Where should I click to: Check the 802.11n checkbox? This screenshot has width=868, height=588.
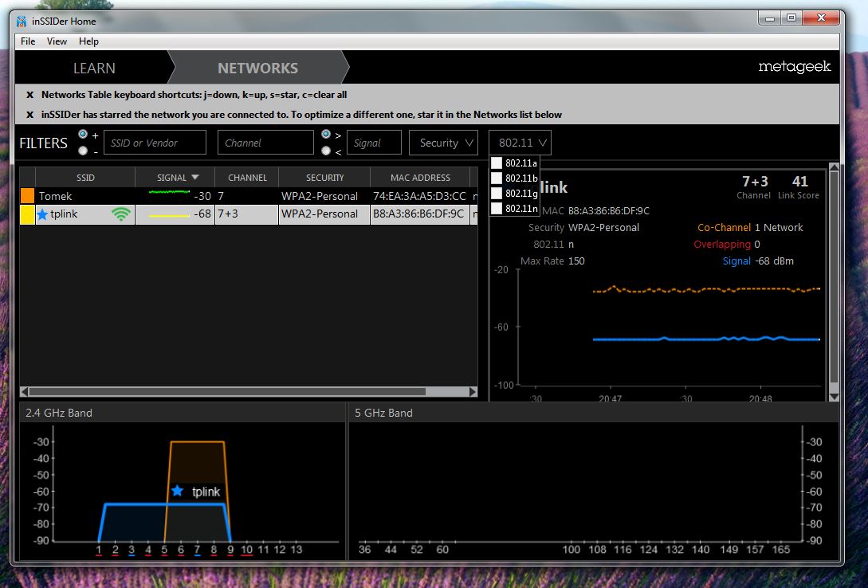click(497, 209)
